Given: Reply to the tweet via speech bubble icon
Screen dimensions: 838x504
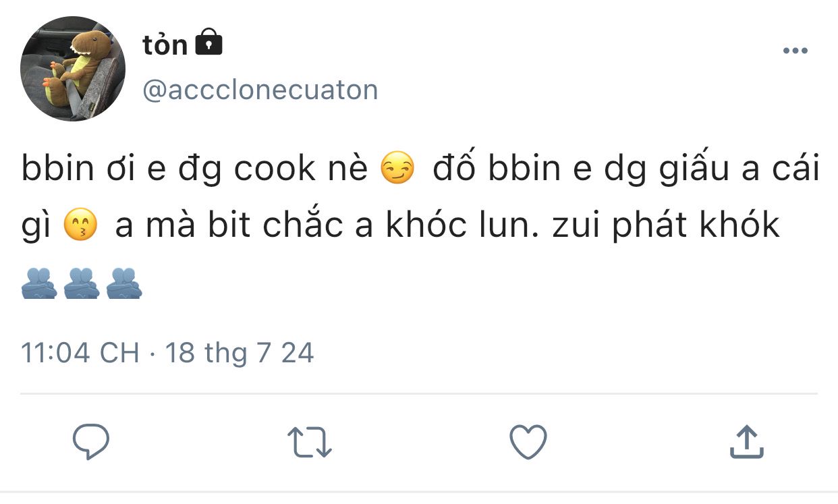Looking at the screenshot, I should (x=91, y=443).
